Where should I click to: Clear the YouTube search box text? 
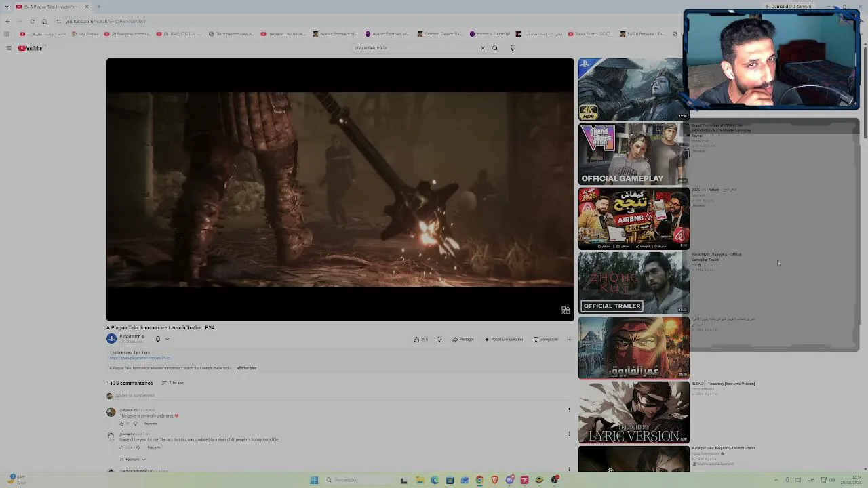pos(483,48)
